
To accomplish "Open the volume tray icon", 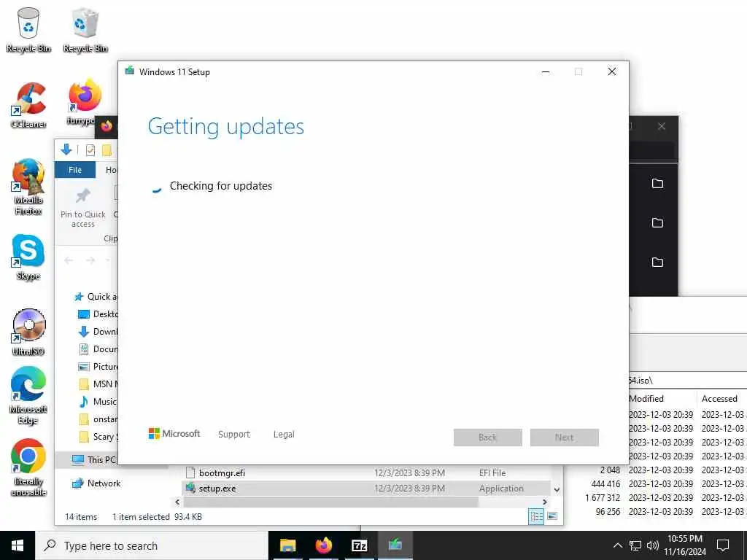I will pos(653,545).
